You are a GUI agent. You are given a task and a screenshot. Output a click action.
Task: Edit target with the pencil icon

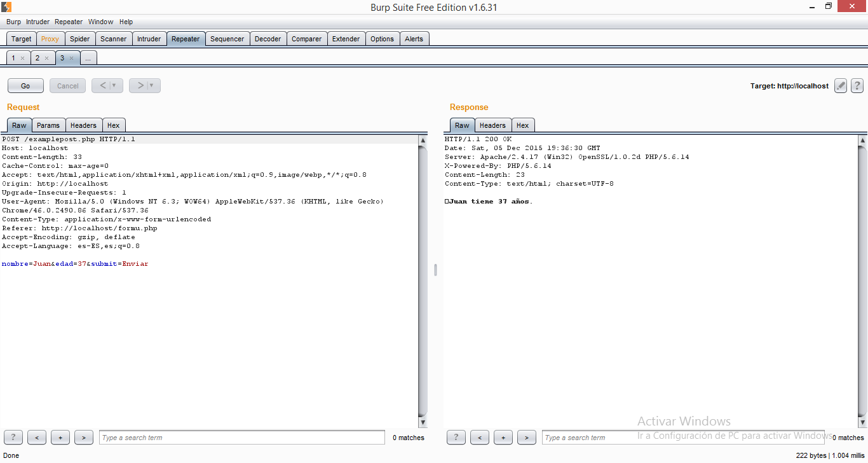pyautogui.click(x=841, y=86)
